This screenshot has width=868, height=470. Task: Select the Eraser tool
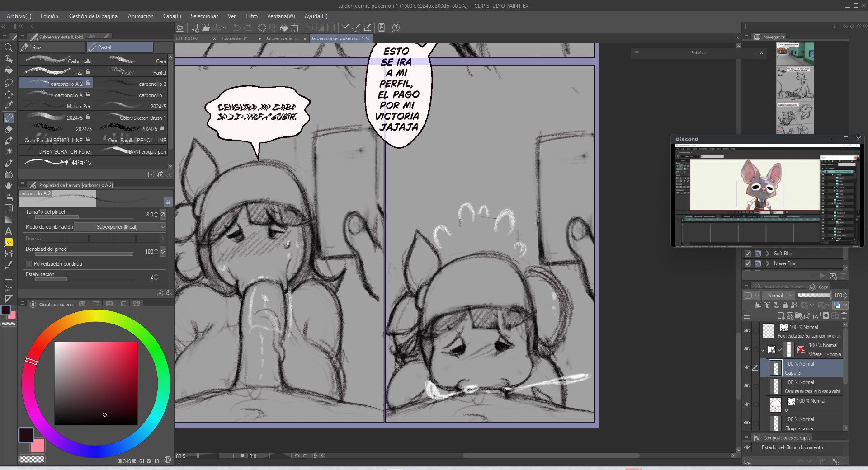point(8,129)
